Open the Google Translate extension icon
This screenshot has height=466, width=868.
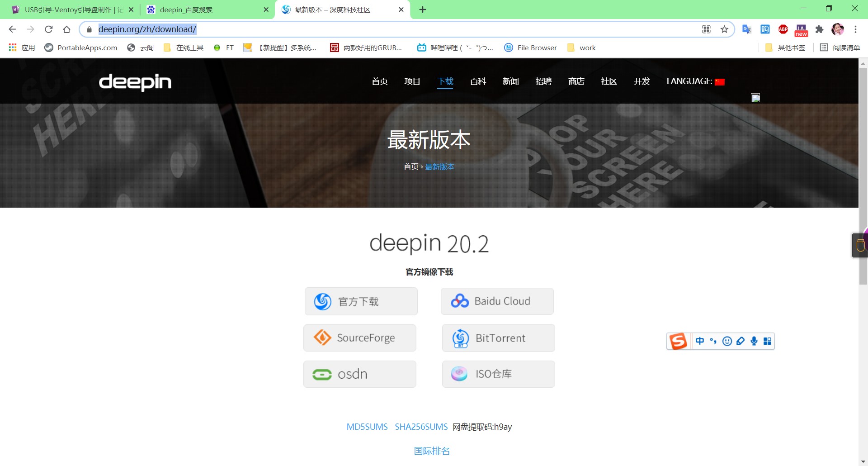tap(746, 29)
